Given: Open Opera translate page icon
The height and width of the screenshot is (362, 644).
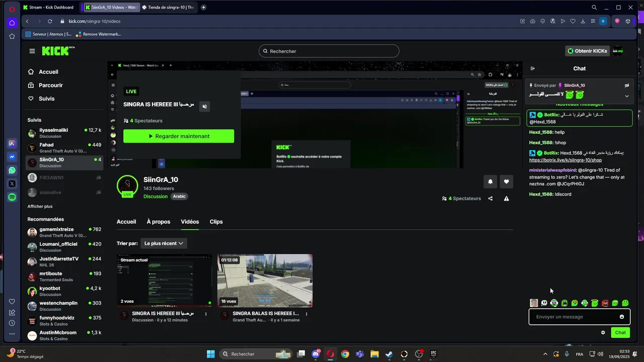Looking at the screenshot, I should tap(552, 21).
